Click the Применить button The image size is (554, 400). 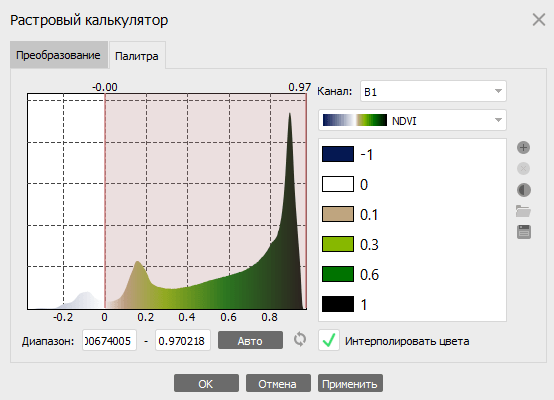350,383
